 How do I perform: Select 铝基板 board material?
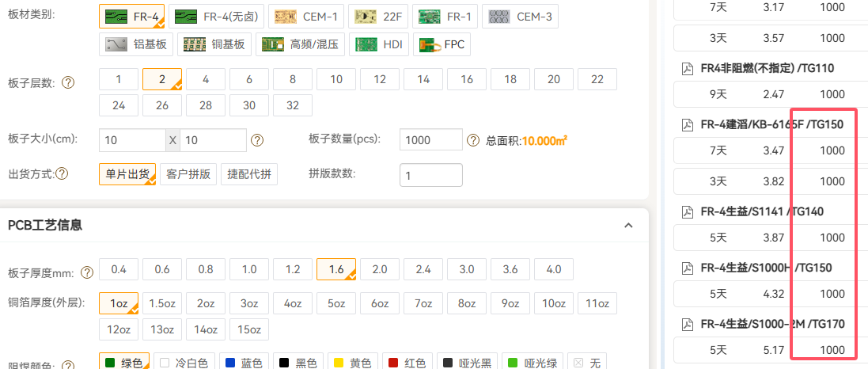(x=138, y=44)
